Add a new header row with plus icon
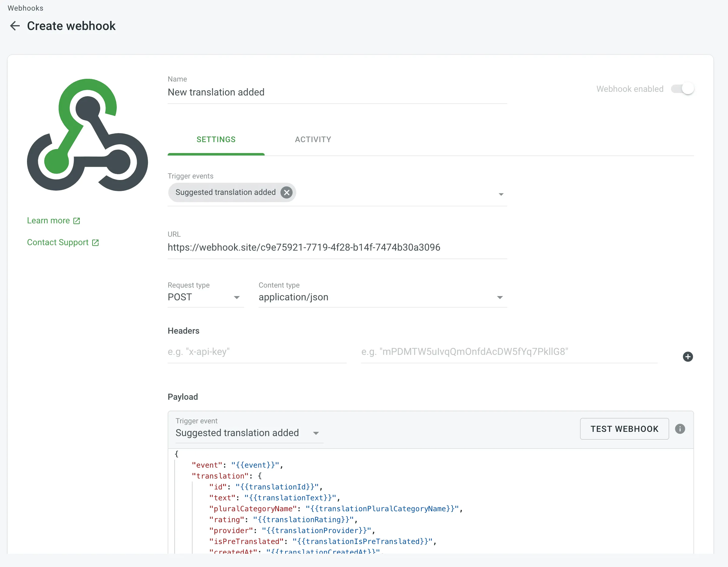The height and width of the screenshot is (567, 728). point(688,357)
